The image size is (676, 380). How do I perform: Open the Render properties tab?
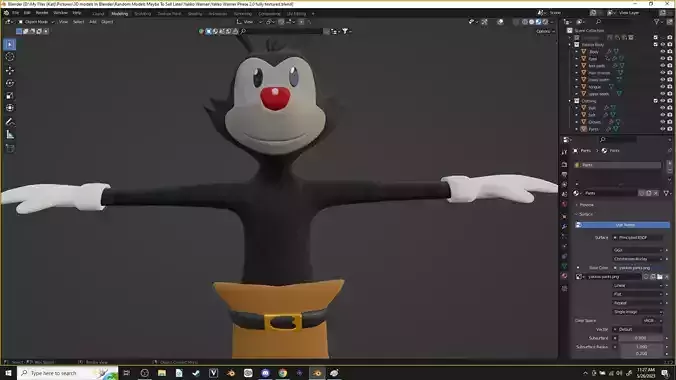coord(564,164)
